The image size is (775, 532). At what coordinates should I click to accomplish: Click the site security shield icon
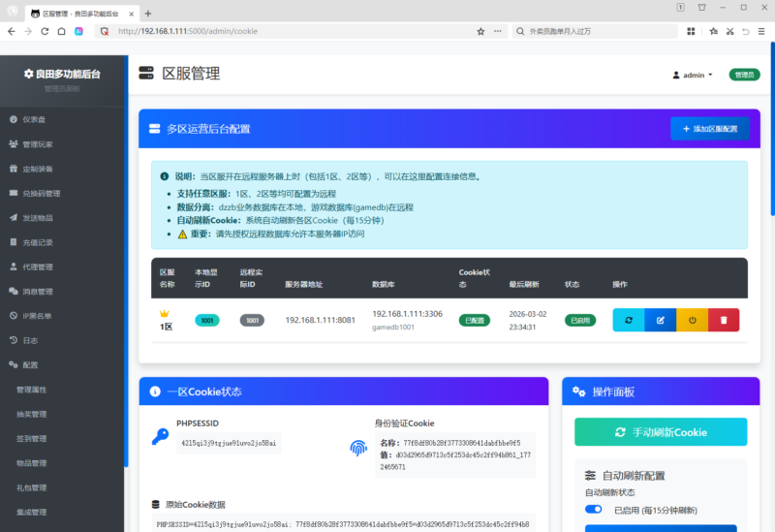tap(105, 31)
